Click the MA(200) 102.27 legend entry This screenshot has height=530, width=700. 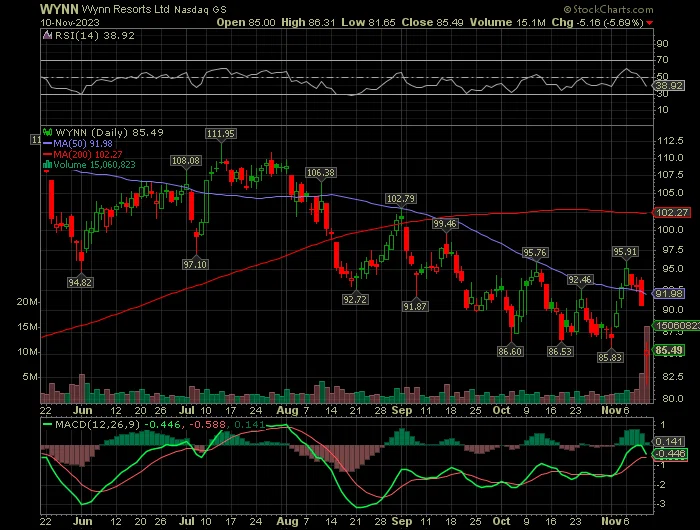coord(88,154)
